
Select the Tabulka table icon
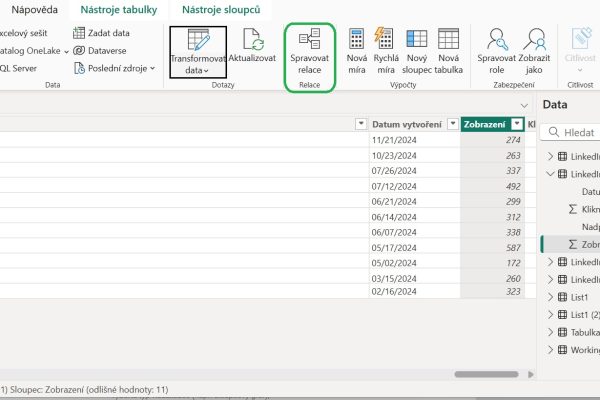pos(562,332)
